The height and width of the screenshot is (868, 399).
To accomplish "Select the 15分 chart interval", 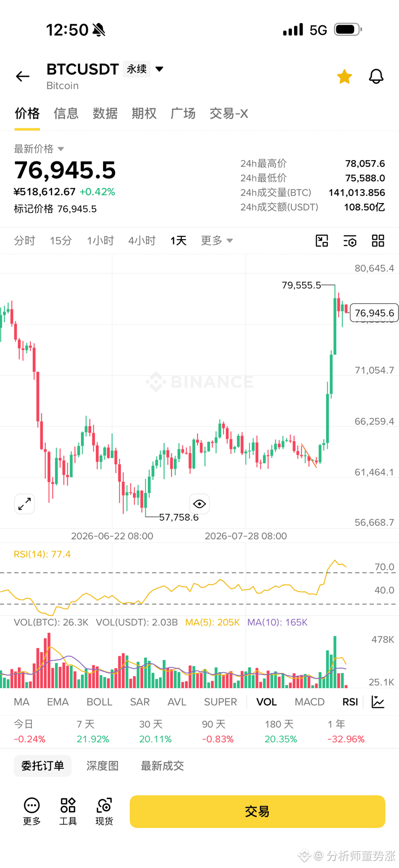I will click(61, 241).
